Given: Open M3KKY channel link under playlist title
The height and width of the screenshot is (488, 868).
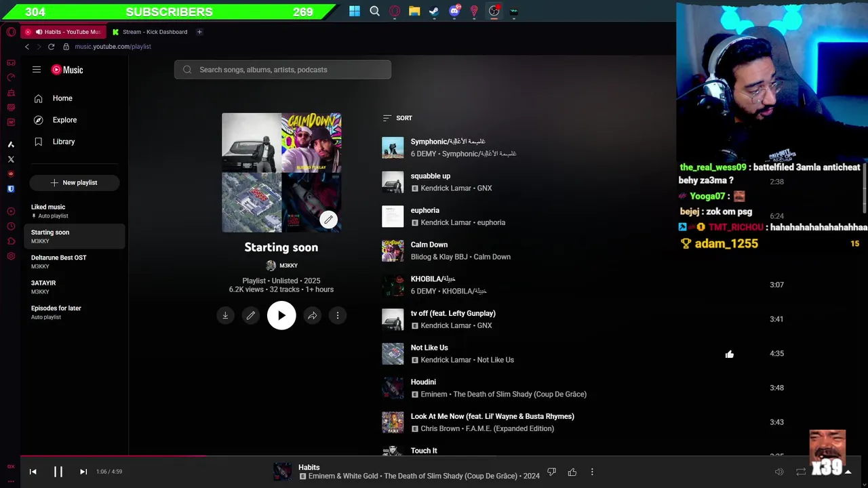Looking at the screenshot, I should (288, 266).
